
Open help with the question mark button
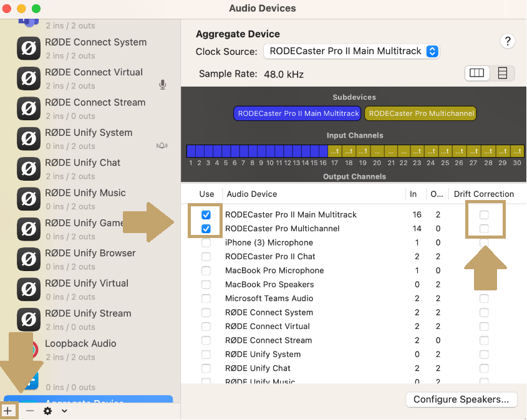508,41
